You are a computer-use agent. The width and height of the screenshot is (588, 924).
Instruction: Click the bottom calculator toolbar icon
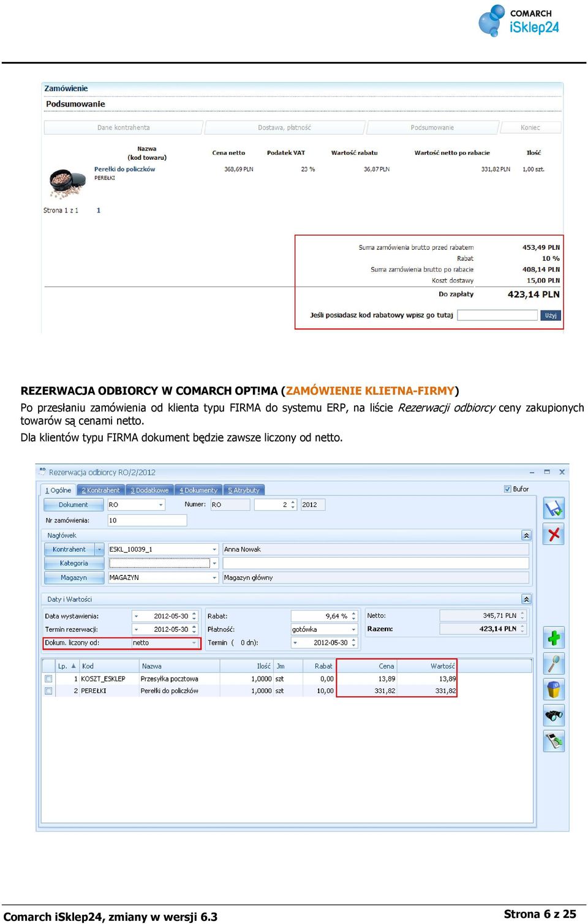[x=554, y=741]
